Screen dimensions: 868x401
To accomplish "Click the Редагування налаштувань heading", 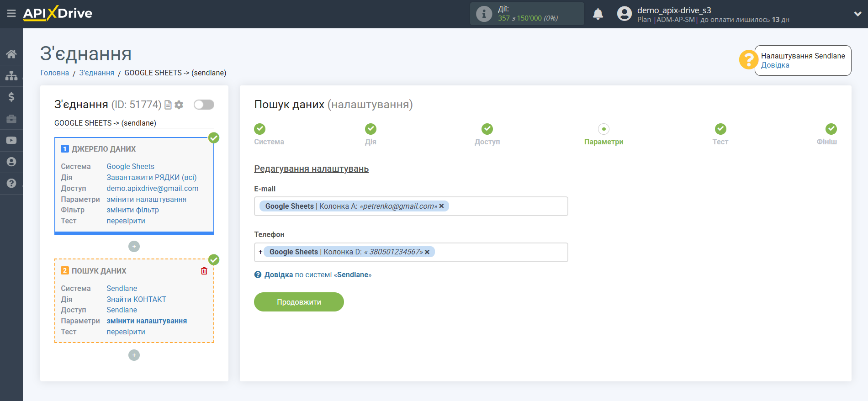I will click(x=311, y=169).
